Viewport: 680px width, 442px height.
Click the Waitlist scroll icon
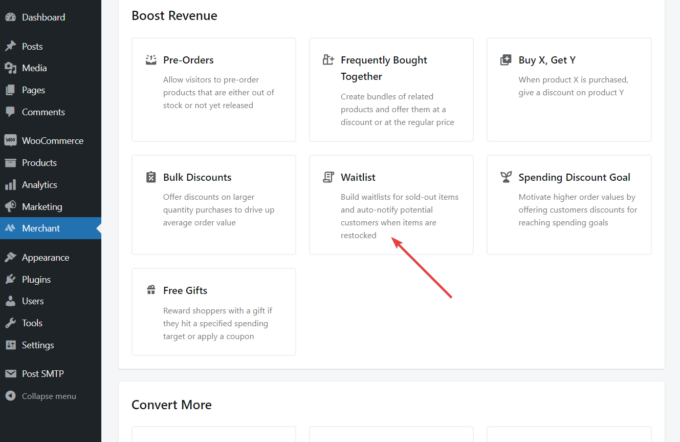click(x=328, y=177)
